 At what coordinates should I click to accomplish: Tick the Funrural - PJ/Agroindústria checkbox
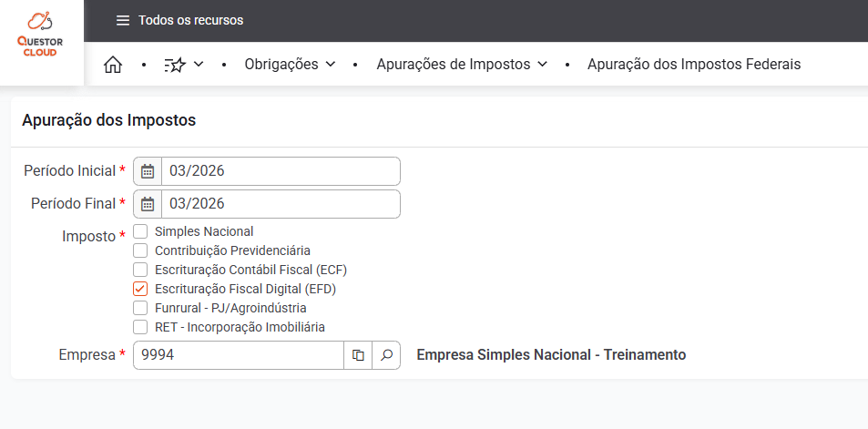pos(140,308)
